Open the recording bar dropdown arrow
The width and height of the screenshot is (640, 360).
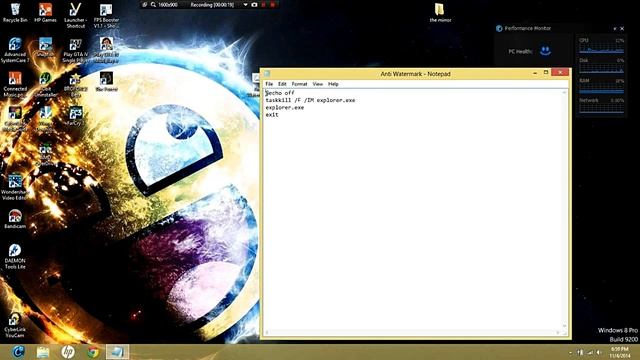[245, 4]
